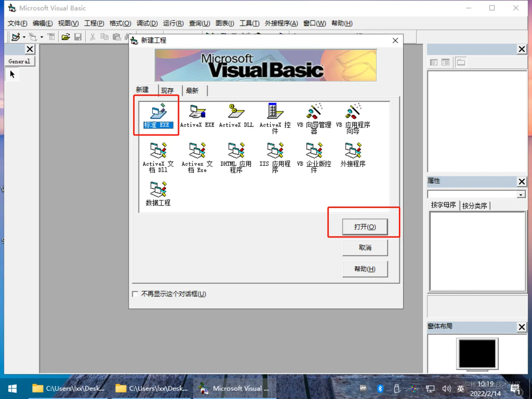Screen dimensions: 532x399
Task: Click View Object icon in project explorer
Action: click(445, 62)
